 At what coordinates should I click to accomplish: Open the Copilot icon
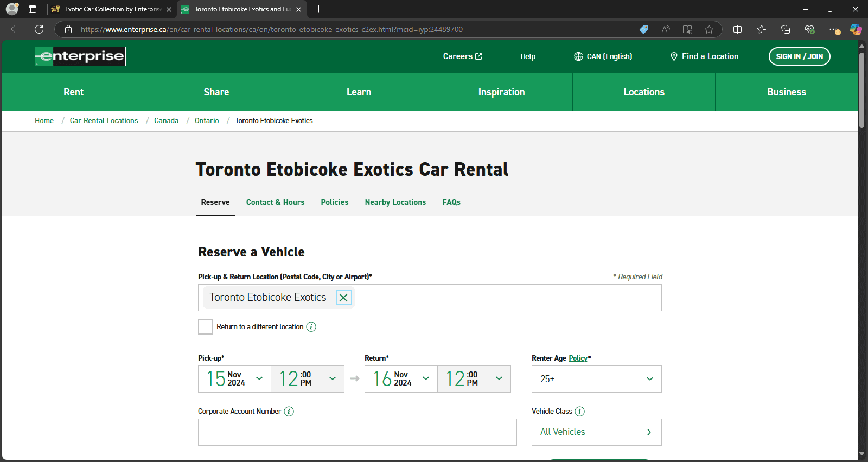click(856, 29)
